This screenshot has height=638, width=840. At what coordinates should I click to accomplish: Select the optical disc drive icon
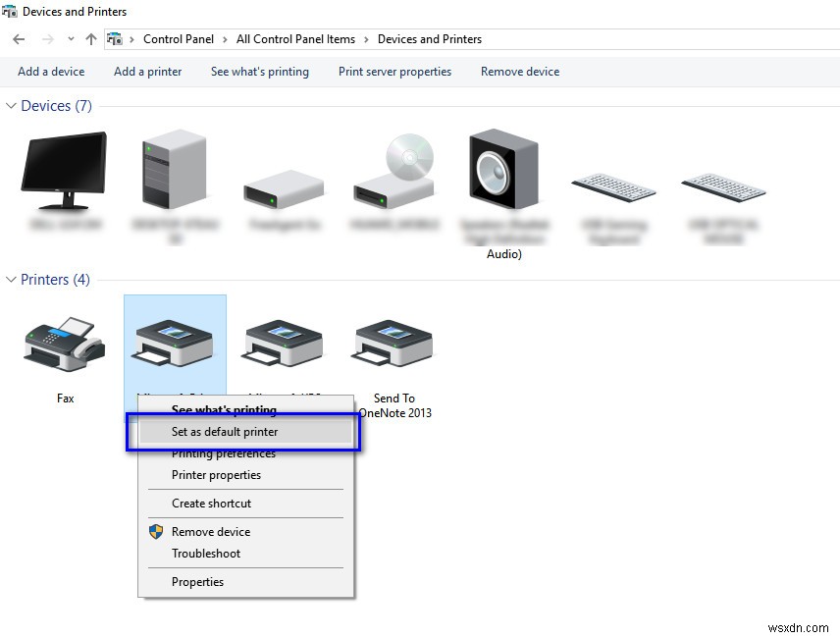point(394,172)
